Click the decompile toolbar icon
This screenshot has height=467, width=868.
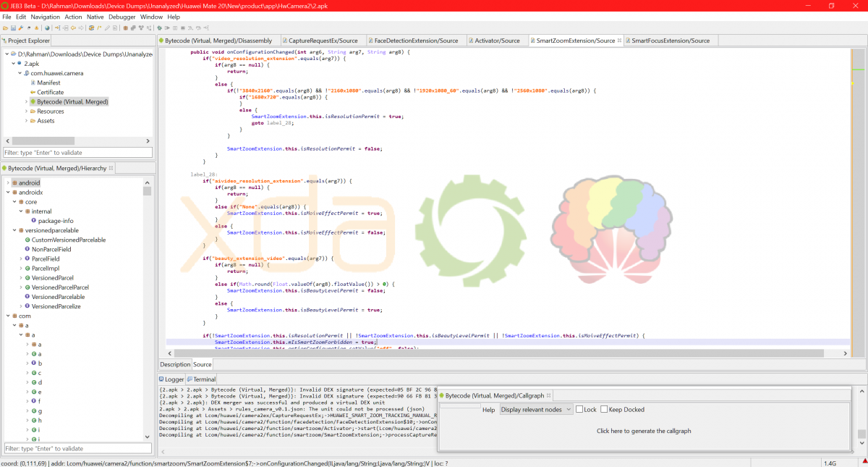(91, 28)
